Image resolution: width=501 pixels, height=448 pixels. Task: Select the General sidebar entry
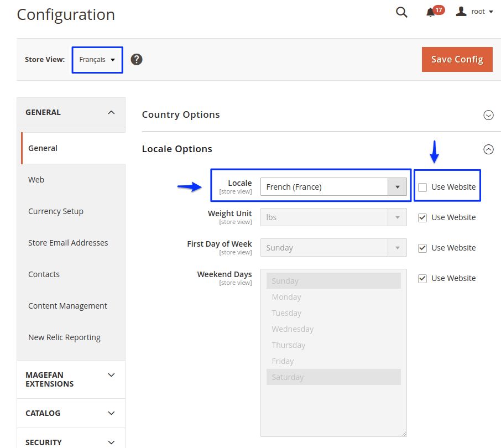coord(42,148)
